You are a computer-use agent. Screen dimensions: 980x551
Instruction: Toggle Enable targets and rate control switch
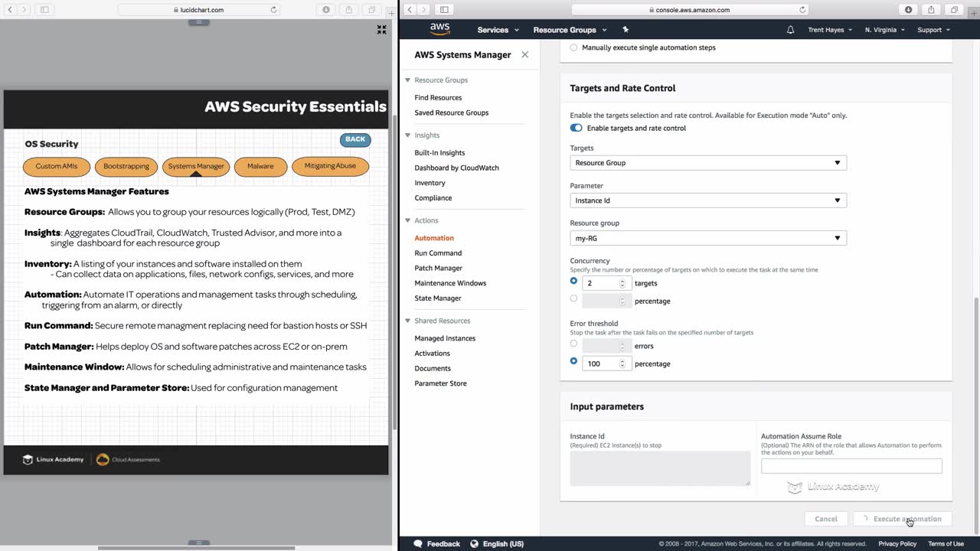coord(576,128)
